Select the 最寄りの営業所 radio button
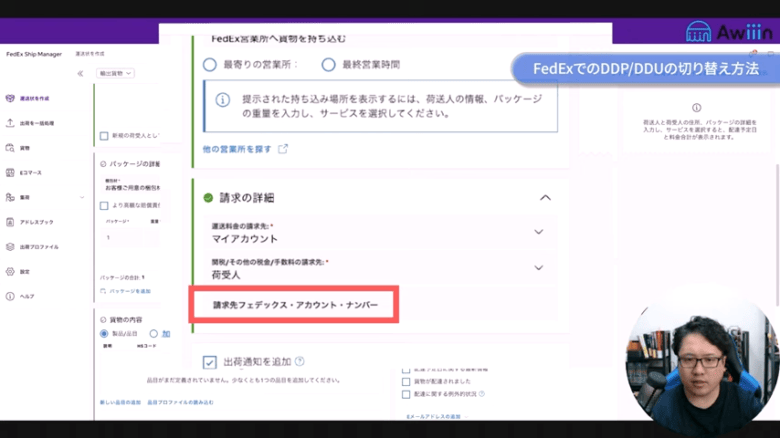 (x=209, y=65)
